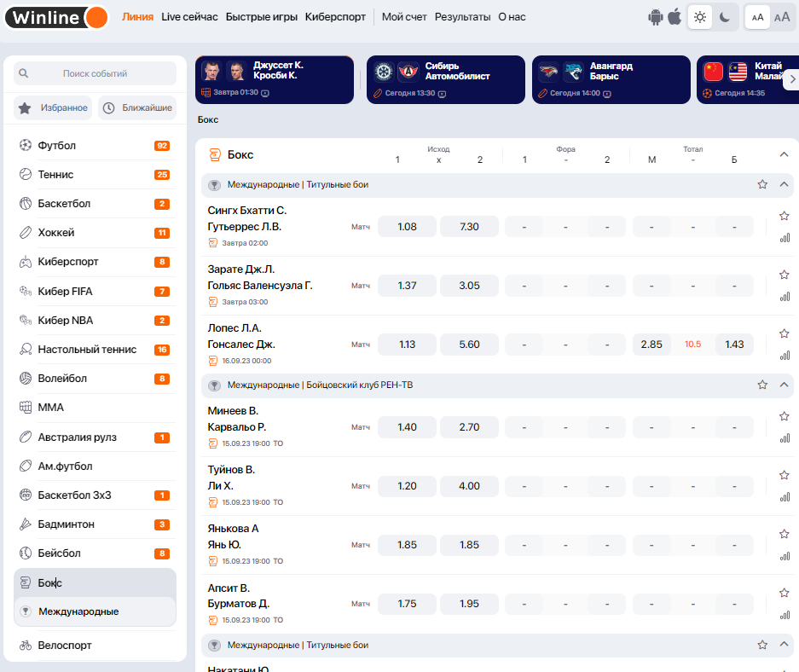The image size is (799, 672).
Task: Bet on Гольяс Валенсуэла at 3.05
Action: [469, 286]
